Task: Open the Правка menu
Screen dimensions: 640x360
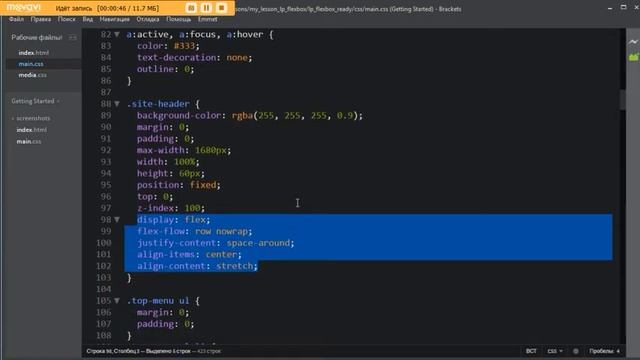Action: 40,19
